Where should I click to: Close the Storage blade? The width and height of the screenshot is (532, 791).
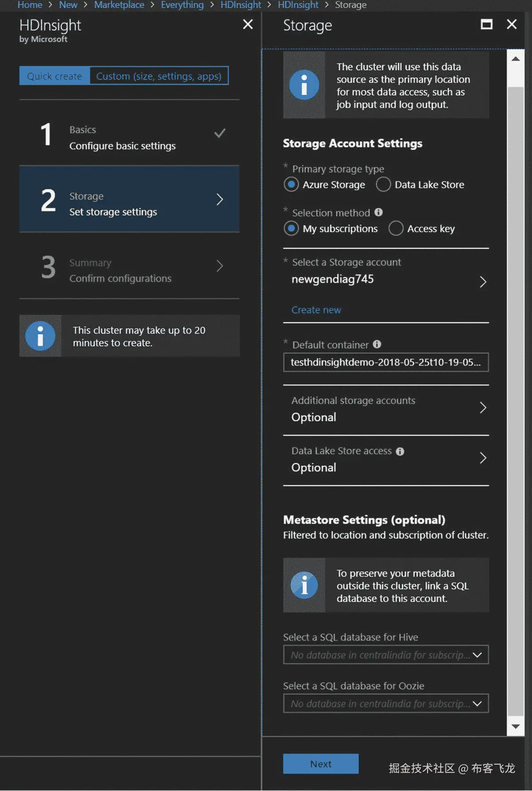tap(512, 24)
